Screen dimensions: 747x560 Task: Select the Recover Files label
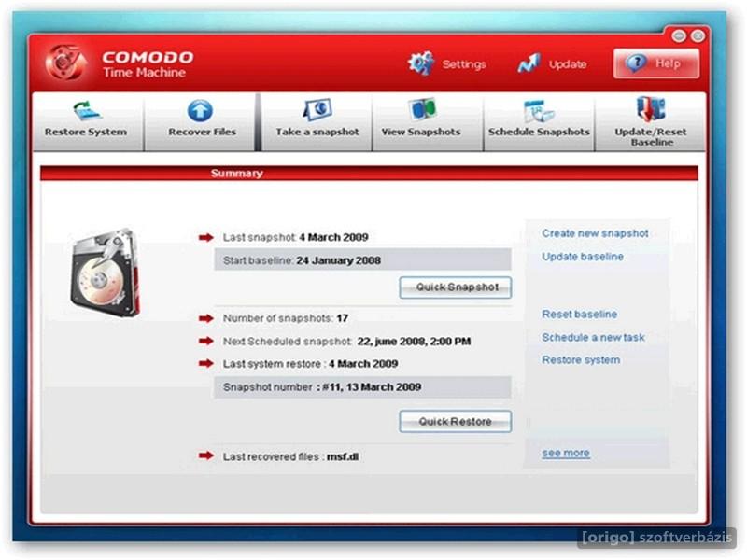pyautogui.click(x=202, y=132)
